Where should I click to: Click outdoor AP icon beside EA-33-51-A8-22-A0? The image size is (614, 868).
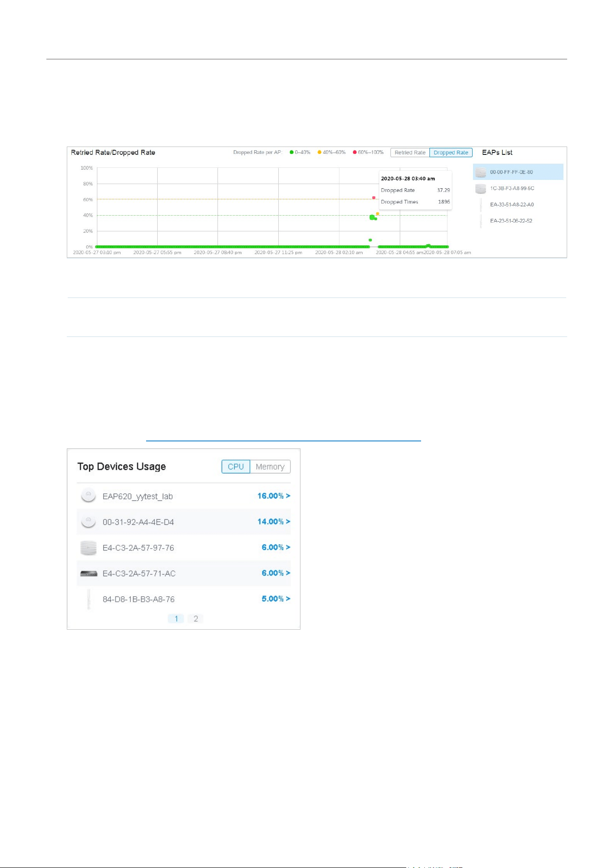pyautogui.click(x=481, y=205)
